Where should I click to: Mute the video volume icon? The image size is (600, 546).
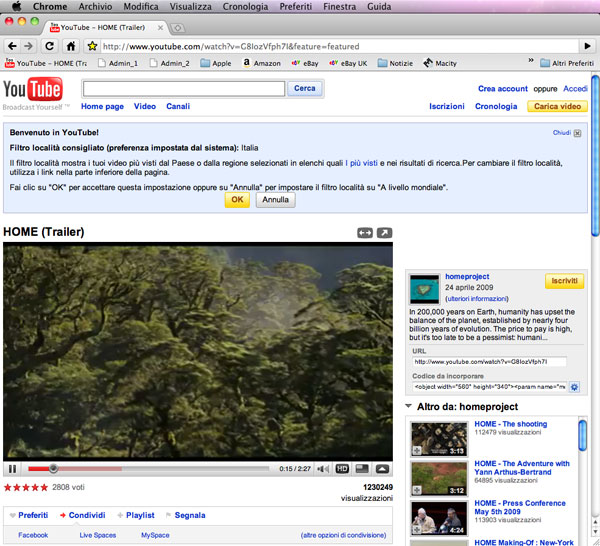pyautogui.click(x=323, y=469)
